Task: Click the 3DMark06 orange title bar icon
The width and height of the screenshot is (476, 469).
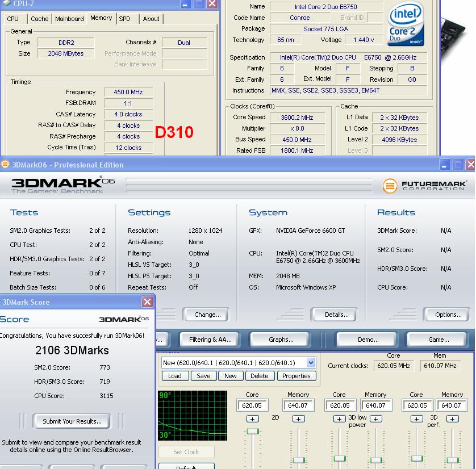Action: [x=5, y=165]
